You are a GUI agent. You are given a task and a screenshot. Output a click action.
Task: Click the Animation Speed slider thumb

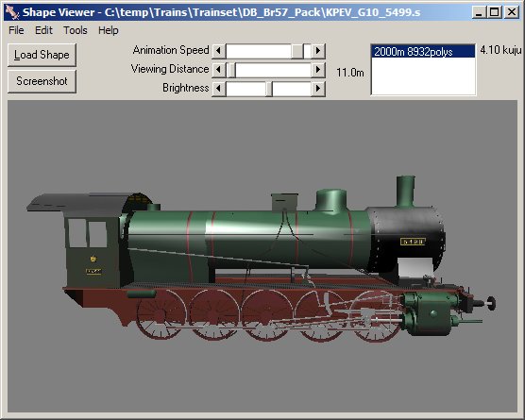pyautogui.click(x=297, y=51)
